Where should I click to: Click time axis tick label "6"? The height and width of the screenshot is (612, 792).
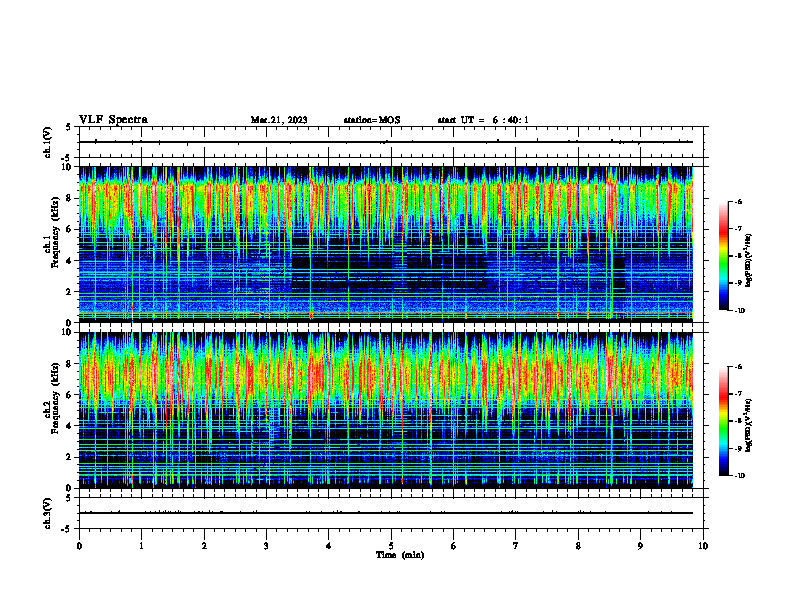[454, 546]
